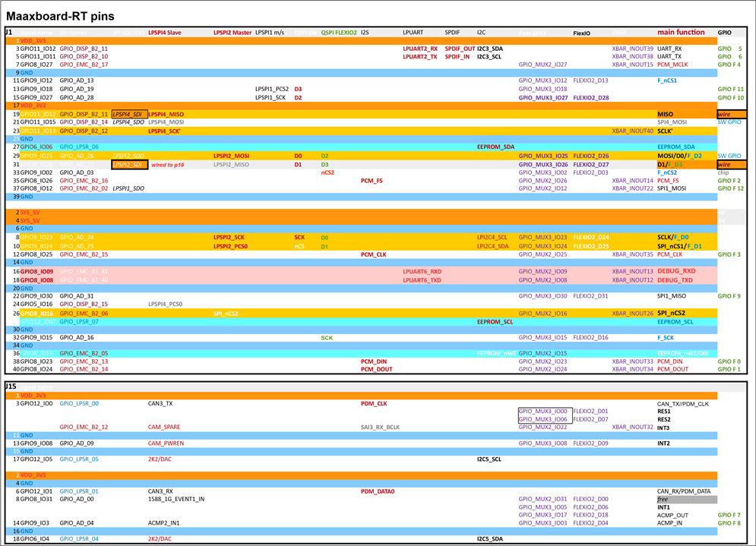The height and width of the screenshot is (546, 756).
Task: Select the ACMP2_IN1 cell
Action: (x=164, y=523)
